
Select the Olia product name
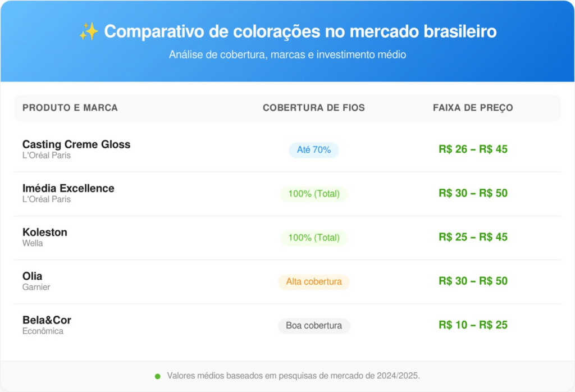pos(33,276)
